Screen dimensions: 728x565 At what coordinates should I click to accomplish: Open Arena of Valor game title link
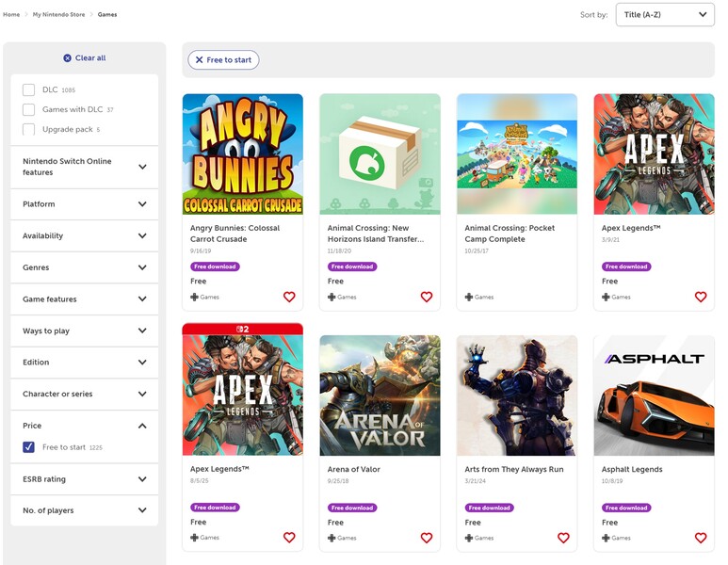[351, 469]
